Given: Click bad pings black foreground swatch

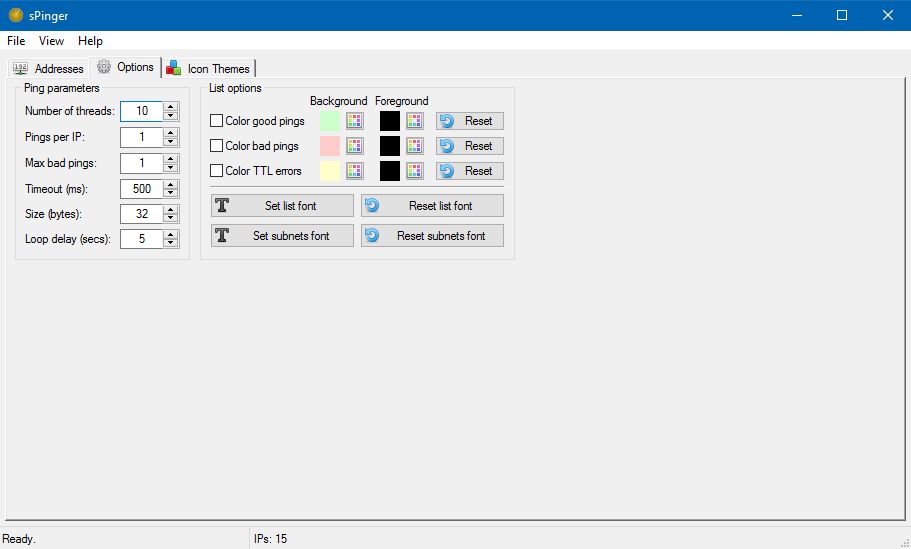Looking at the screenshot, I should 390,146.
